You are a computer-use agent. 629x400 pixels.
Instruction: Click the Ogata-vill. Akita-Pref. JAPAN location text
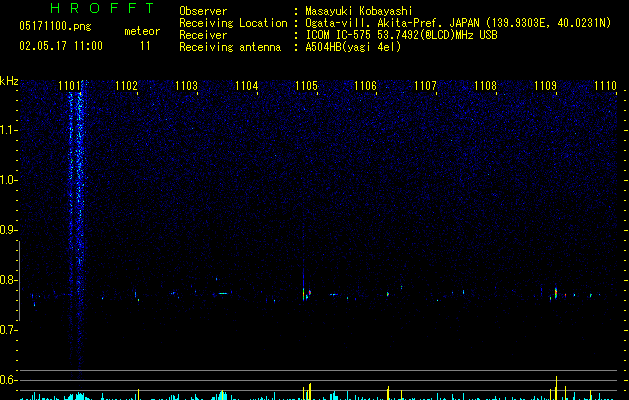[x=458, y=23]
